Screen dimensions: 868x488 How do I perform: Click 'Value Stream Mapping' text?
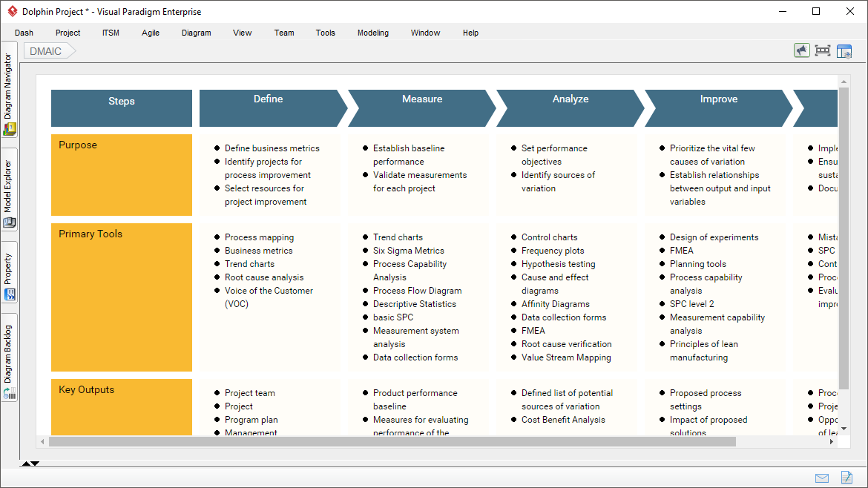coord(566,357)
